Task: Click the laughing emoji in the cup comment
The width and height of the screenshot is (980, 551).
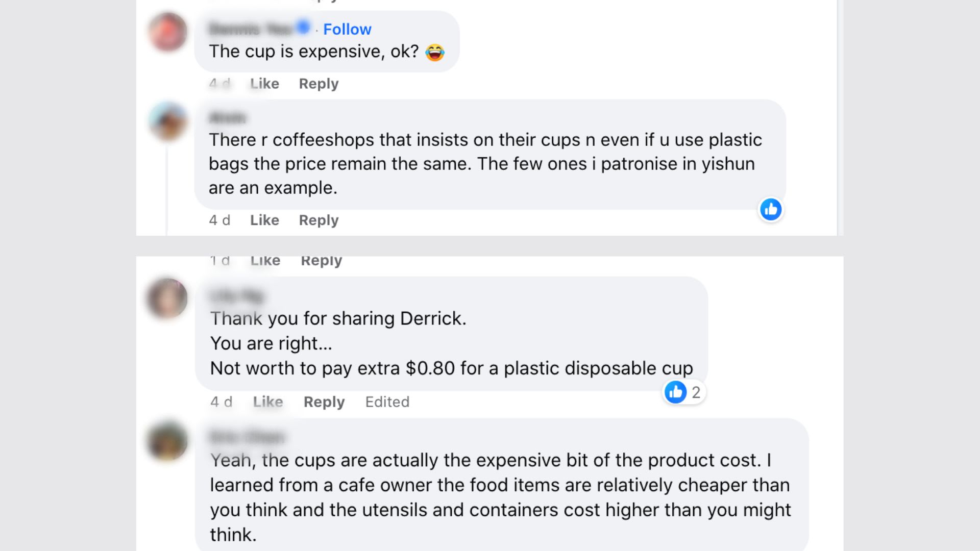Action: pyautogui.click(x=435, y=52)
